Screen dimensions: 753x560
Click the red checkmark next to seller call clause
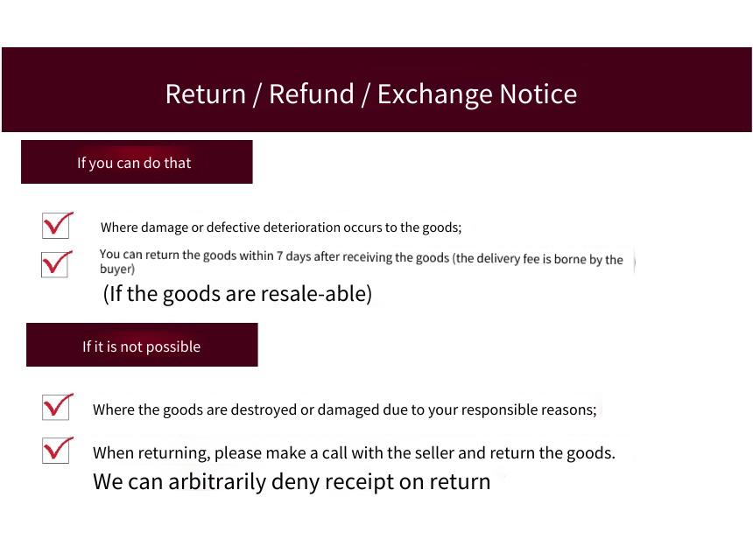pos(58,447)
